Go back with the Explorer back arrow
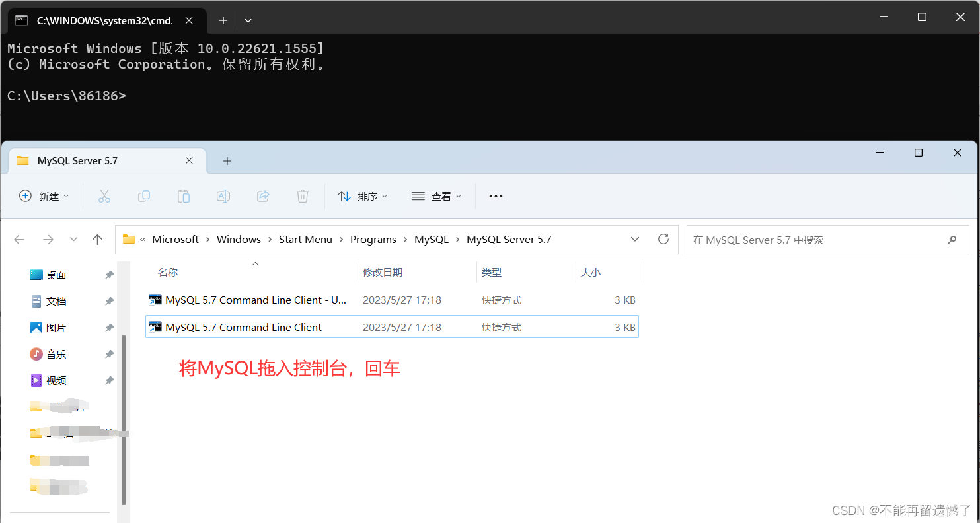Viewport: 980px width, 523px height. click(19, 240)
